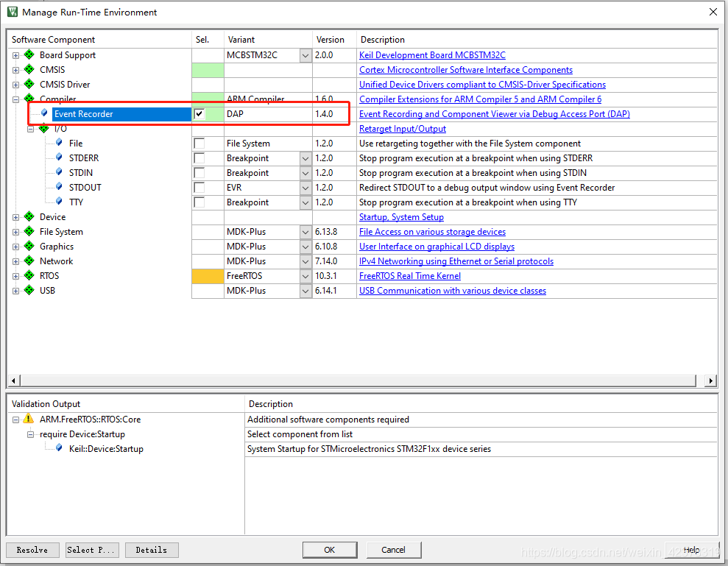The image size is (728, 566).
Task: Open the Retarget Input/Output link
Action: [x=403, y=129]
